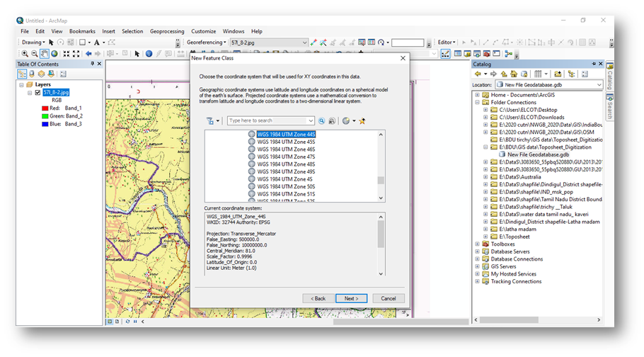644x357 pixels.
Task: Collapse the Layers group in TOC
Action: click(21, 85)
